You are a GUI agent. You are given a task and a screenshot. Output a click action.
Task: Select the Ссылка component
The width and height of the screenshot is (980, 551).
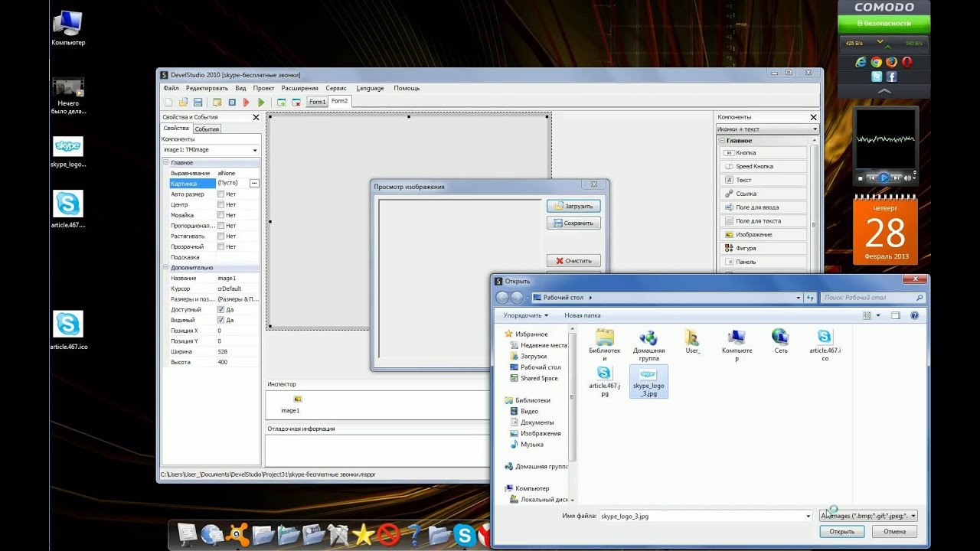tap(763, 194)
